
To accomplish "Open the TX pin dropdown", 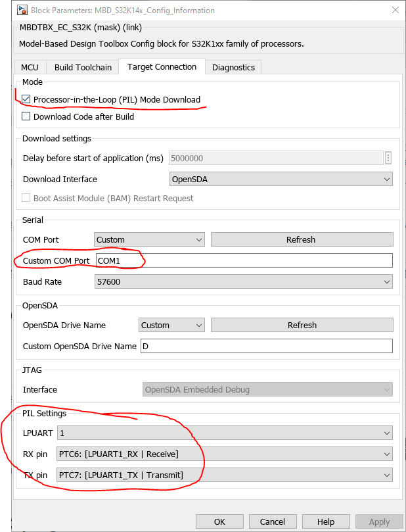I will tap(225, 475).
